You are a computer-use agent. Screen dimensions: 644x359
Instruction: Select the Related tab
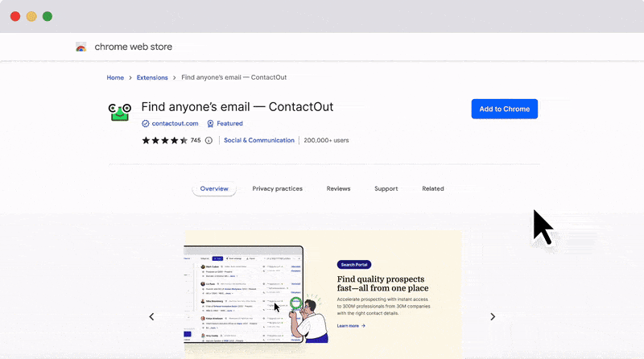432,188
